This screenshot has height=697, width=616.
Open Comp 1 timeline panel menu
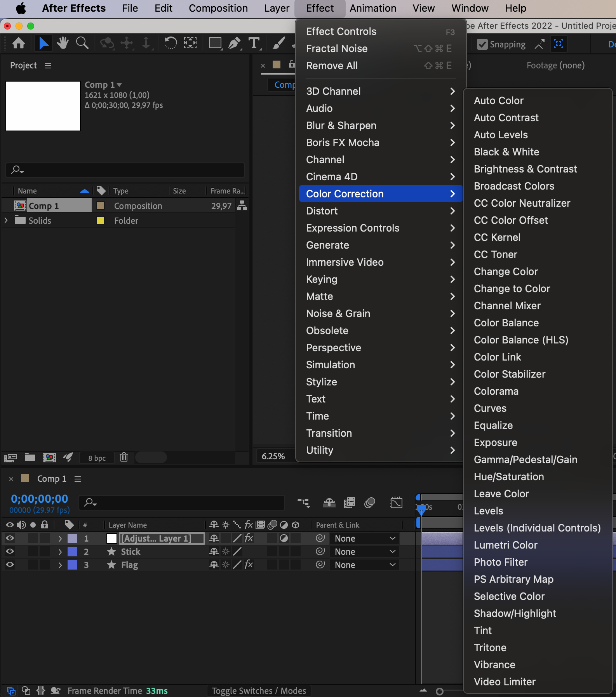(78, 479)
